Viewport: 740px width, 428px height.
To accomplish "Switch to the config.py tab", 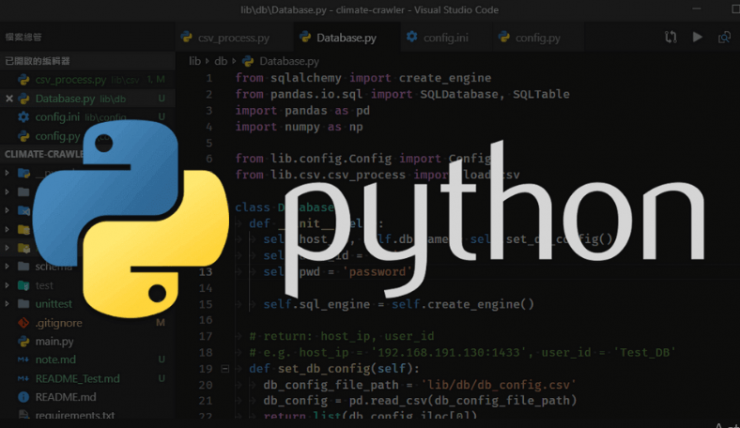I will tap(538, 38).
